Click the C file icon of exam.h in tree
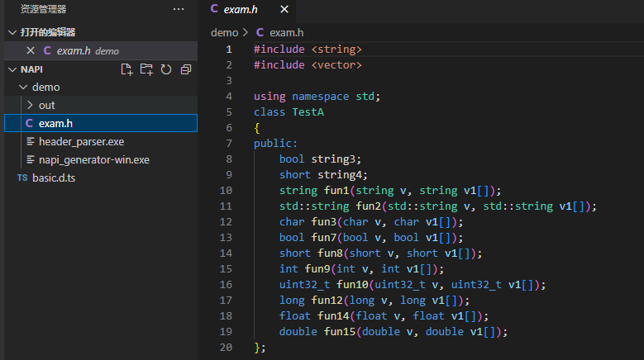 [x=30, y=123]
